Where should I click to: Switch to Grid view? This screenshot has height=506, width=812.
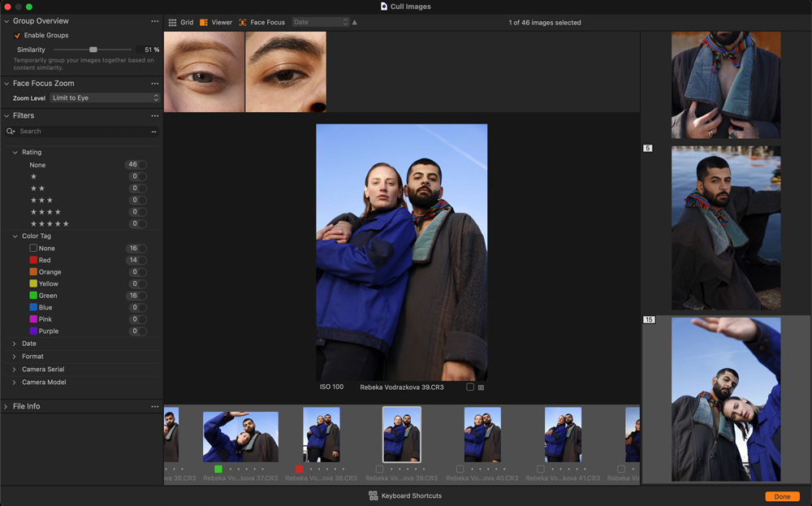click(180, 23)
